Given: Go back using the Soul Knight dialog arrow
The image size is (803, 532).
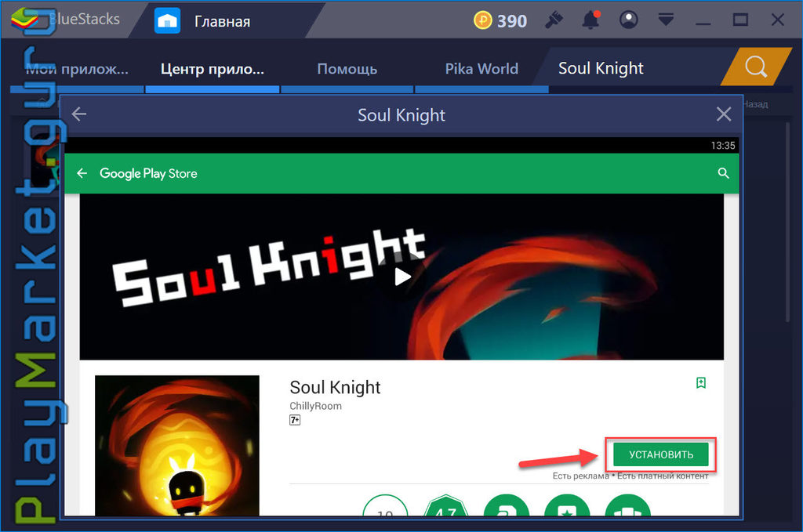Looking at the screenshot, I should (79, 114).
